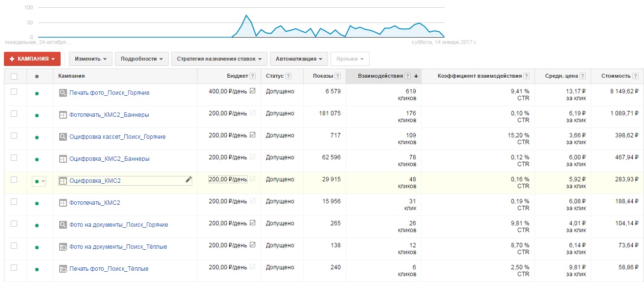The height and width of the screenshot is (282, 644).
Task: Click the display icon beside Оцифровка_КМС2
Action: (x=63, y=181)
